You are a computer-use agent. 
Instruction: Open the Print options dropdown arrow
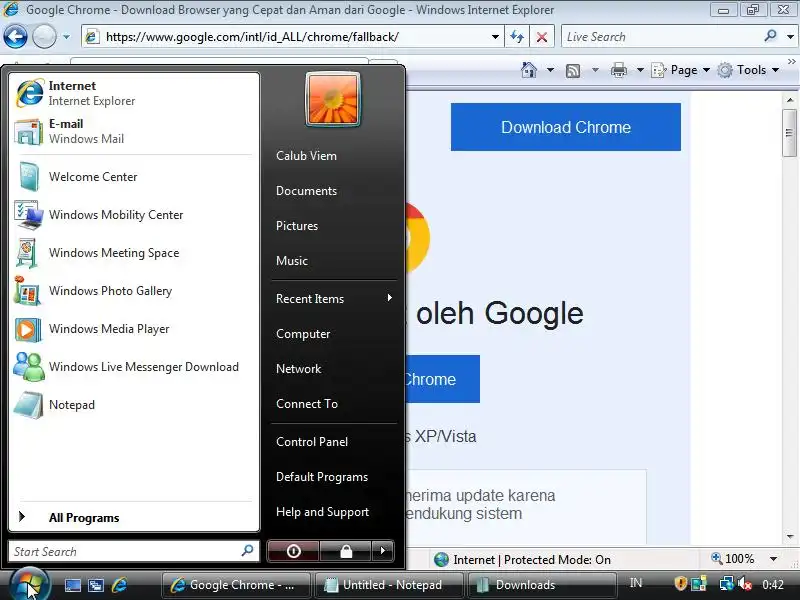pos(640,70)
